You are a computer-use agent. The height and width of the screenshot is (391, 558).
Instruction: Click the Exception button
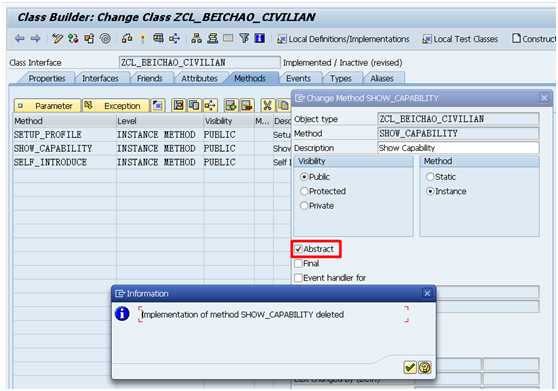point(116,106)
